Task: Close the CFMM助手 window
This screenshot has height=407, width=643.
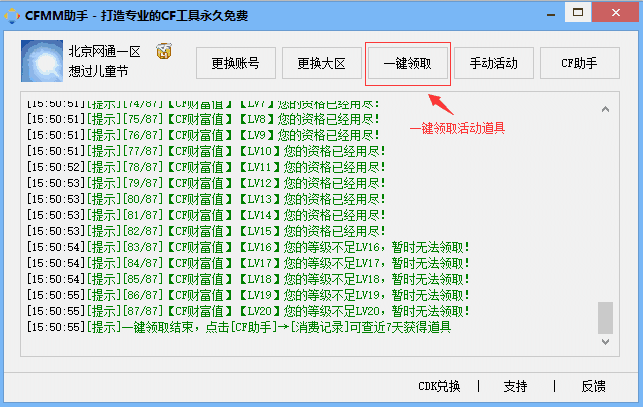Action: click(616, 12)
